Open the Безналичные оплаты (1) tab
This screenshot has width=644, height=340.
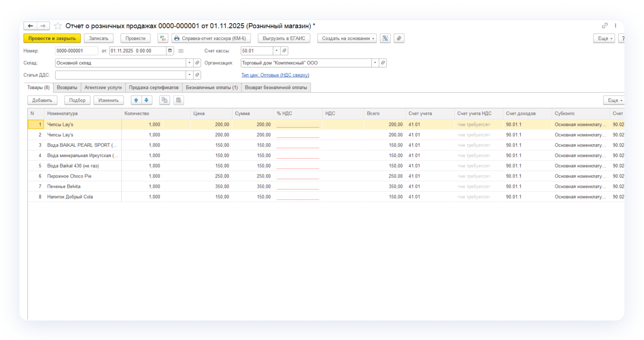tap(212, 88)
